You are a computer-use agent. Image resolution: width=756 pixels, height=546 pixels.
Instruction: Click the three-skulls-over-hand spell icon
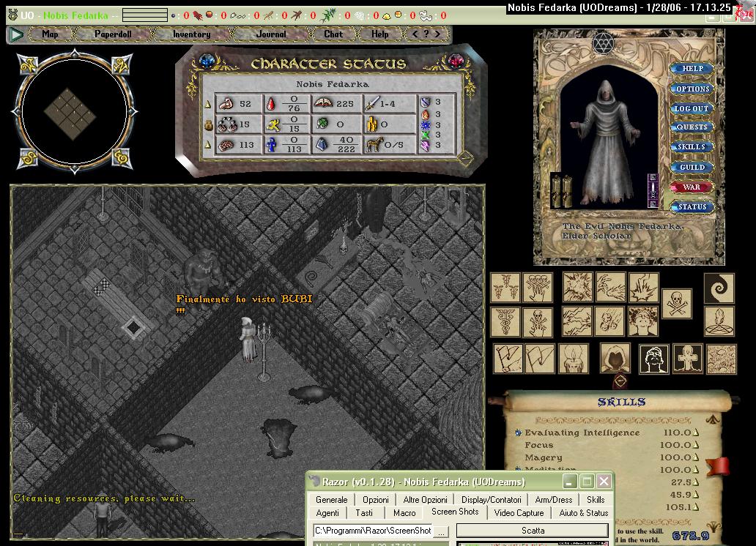[x=538, y=287]
